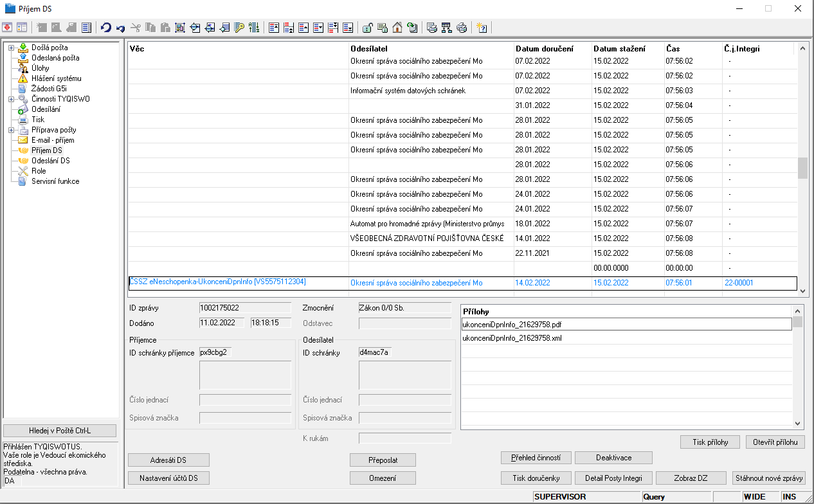Click the Otevřít přílohu button
This screenshot has height=504, width=814.
pos(775,442)
